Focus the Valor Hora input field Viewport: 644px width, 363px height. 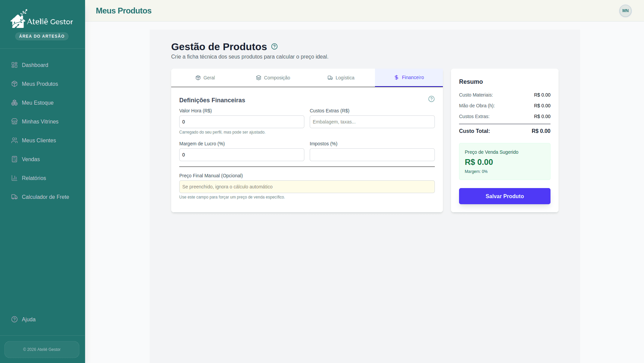point(241,121)
